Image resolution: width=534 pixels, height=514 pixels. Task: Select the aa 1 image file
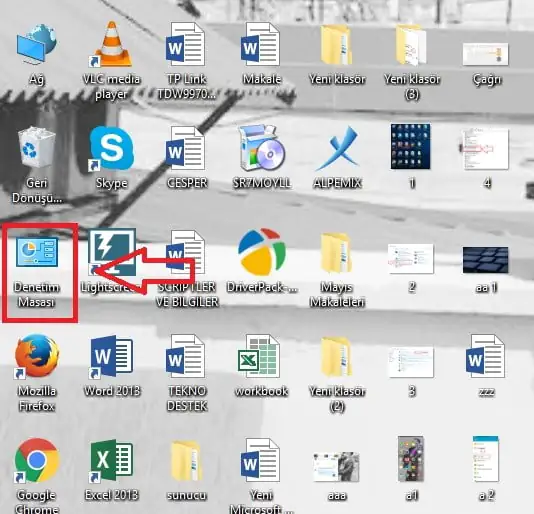click(x=486, y=260)
